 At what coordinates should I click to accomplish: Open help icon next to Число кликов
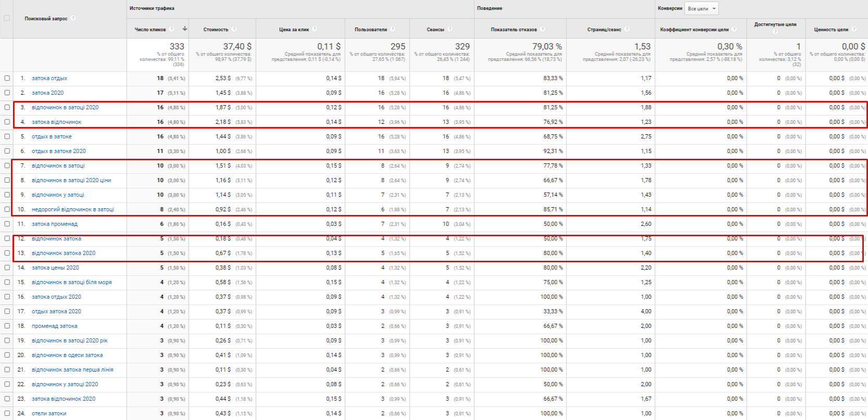(x=171, y=29)
